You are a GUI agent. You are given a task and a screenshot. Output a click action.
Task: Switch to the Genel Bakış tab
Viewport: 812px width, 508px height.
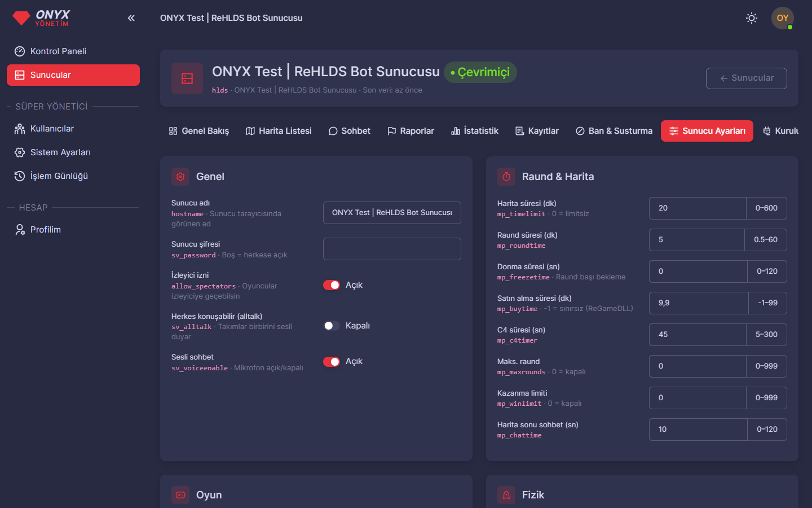tap(199, 131)
